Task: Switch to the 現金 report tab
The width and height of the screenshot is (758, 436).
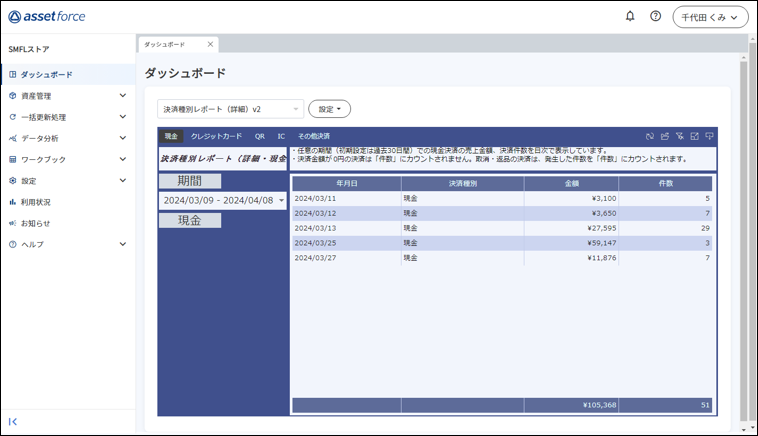Action: 171,136
